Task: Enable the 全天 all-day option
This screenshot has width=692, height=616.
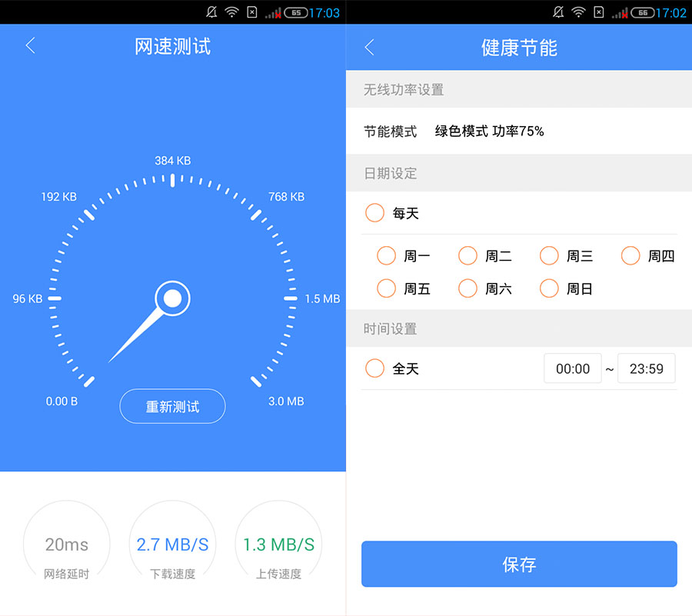Action: pos(375,369)
